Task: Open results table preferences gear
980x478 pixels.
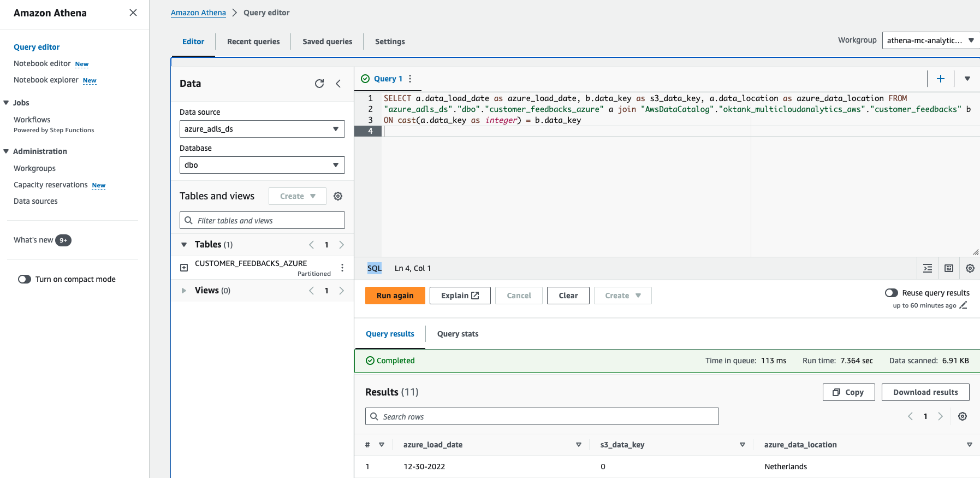Action: point(963,416)
